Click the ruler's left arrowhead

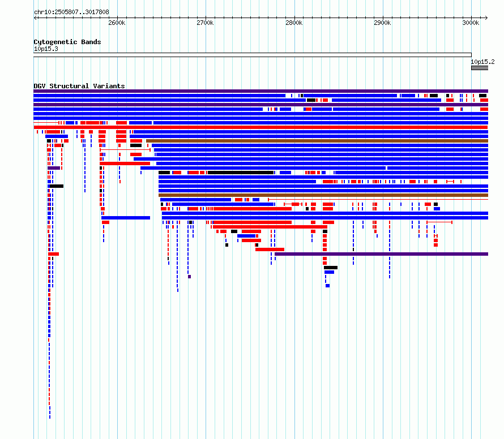(35, 18)
